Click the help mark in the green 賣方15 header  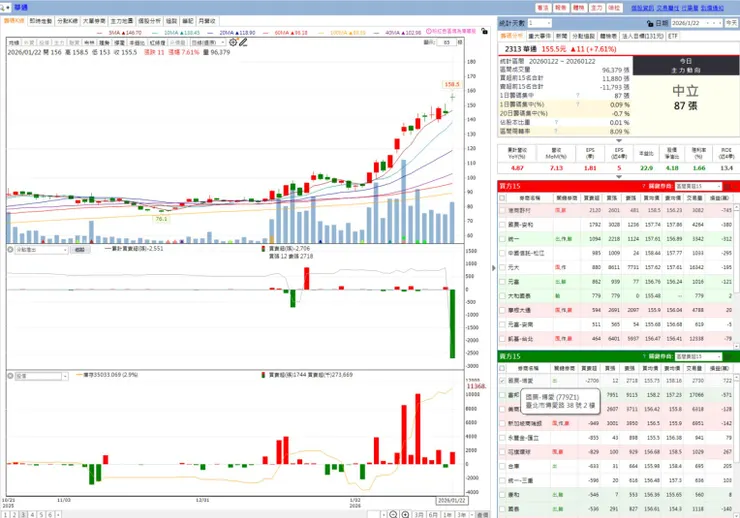[644, 356]
